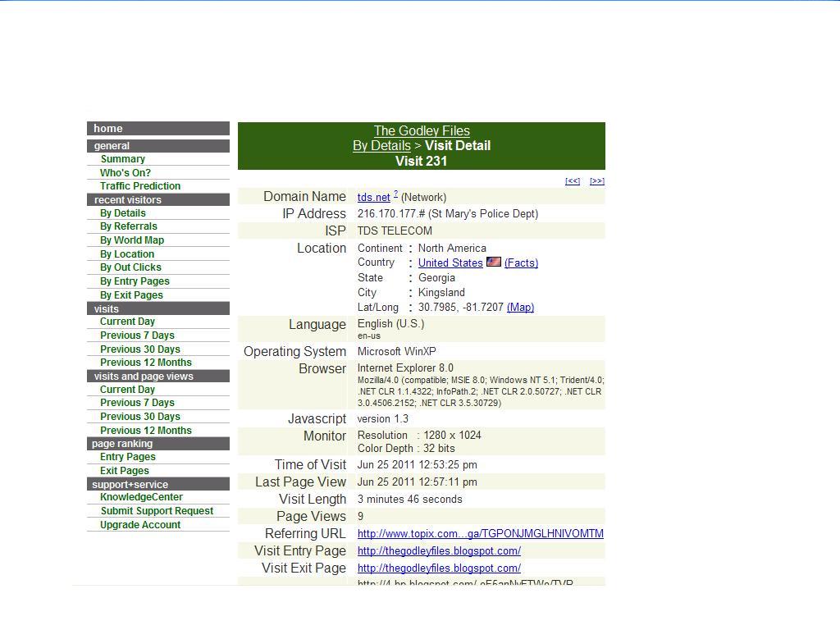Select By Entry Pages in sidebar

tap(135, 281)
